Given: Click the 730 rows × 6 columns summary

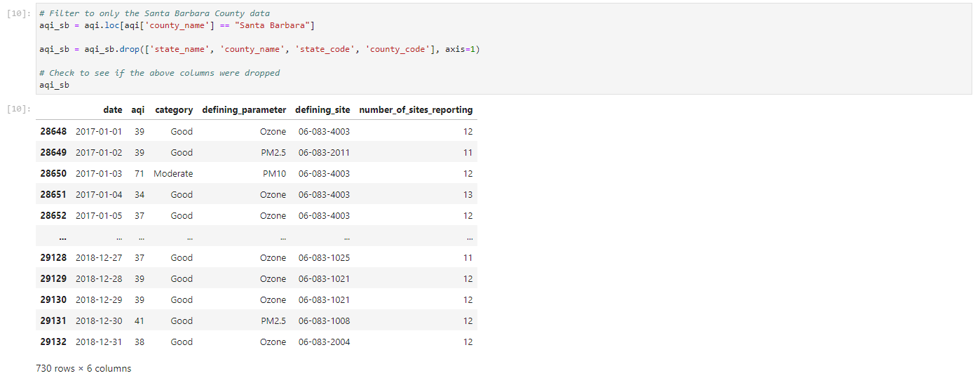Looking at the screenshot, I should 83,369.
